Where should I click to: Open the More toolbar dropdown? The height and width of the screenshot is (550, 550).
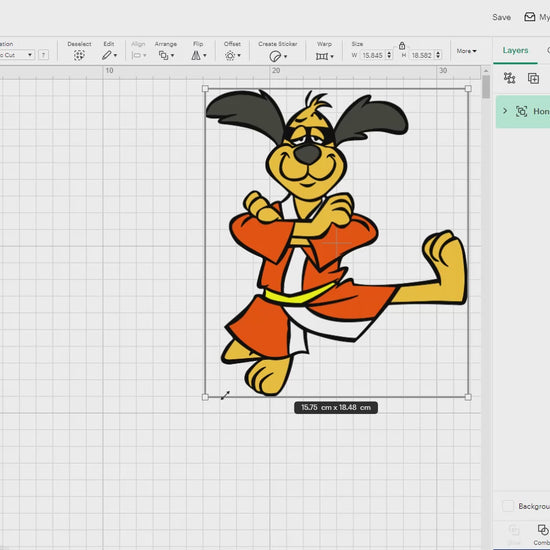click(467, 51)
